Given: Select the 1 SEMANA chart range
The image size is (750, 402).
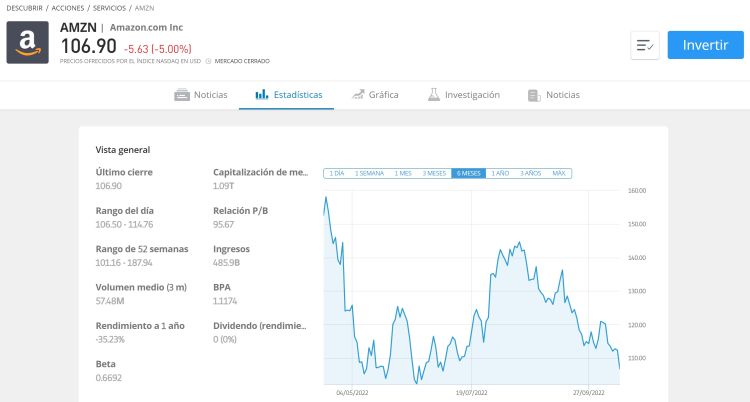Looking at the screenshot, I should click(369, 173).
